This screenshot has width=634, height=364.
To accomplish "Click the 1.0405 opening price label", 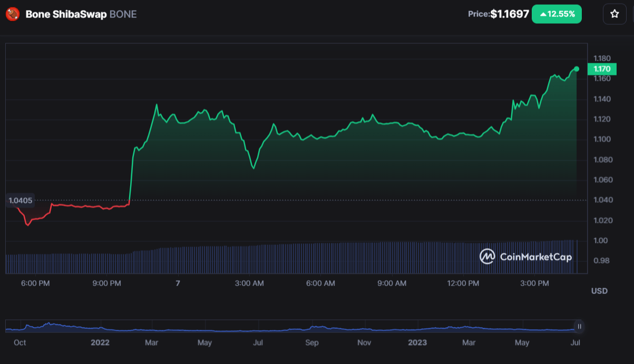I will [x=21, y=200].
